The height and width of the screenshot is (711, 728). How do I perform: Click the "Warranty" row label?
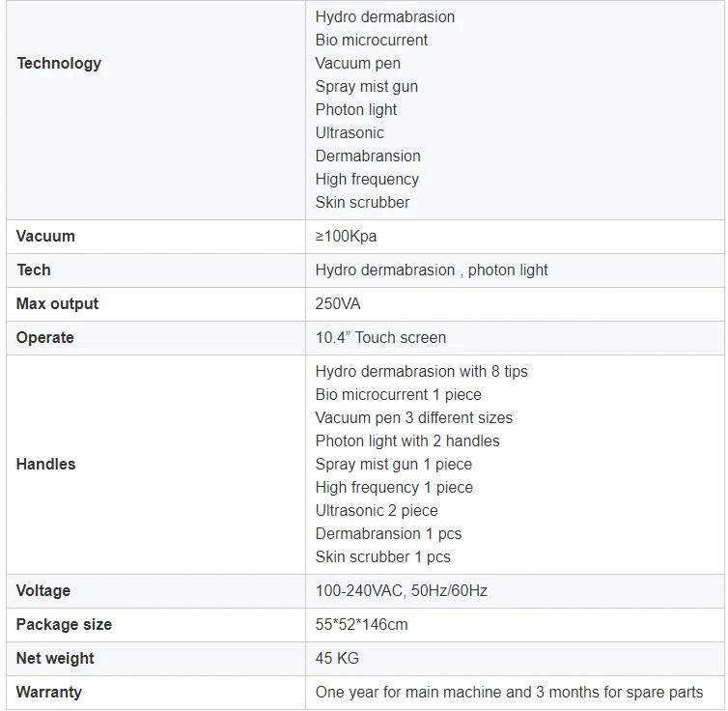49,693
